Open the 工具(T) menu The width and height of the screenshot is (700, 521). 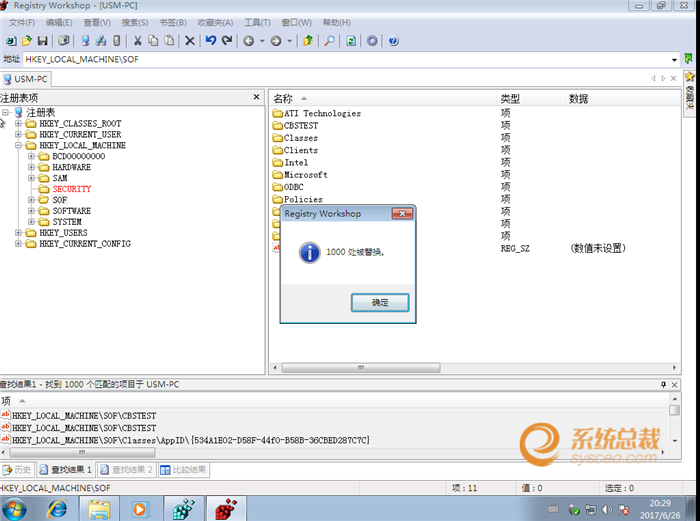(x=257, y=22)
